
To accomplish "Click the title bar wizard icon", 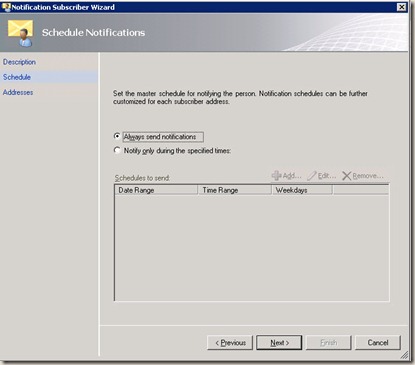I will pos(6,7).
